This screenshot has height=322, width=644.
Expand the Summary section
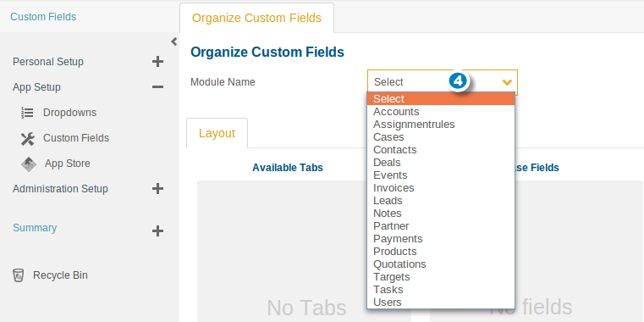pos(157,230)
